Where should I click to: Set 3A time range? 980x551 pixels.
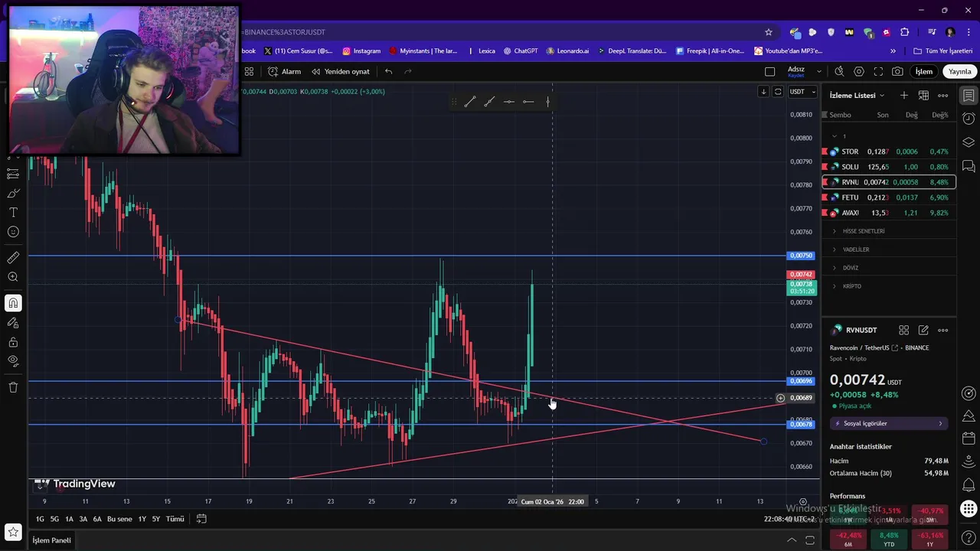[83, 519]
